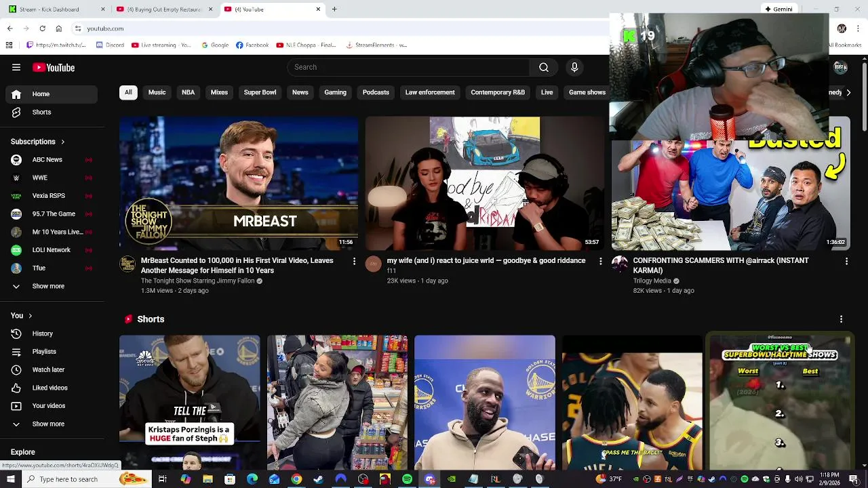Image resolution: width=868 pixels, height=488 pixels.
Task: Open Shorts in the sidebar
Action: point(52,112)
